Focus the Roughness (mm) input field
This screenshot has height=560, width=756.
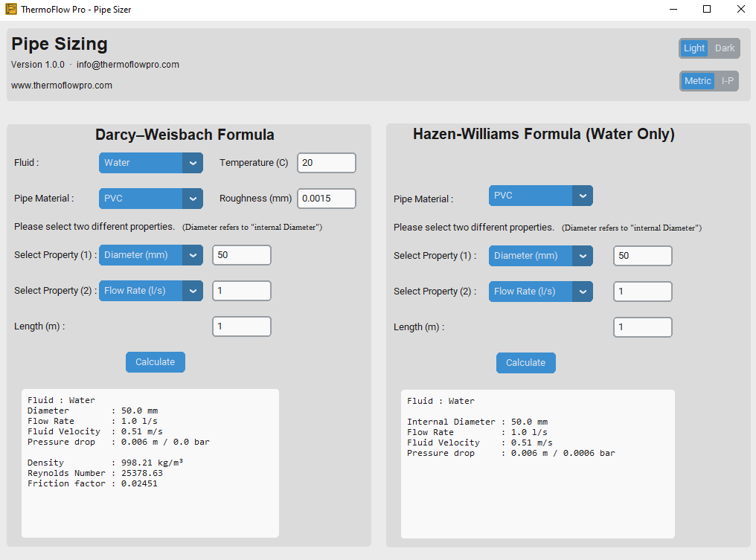pos(326,199)
